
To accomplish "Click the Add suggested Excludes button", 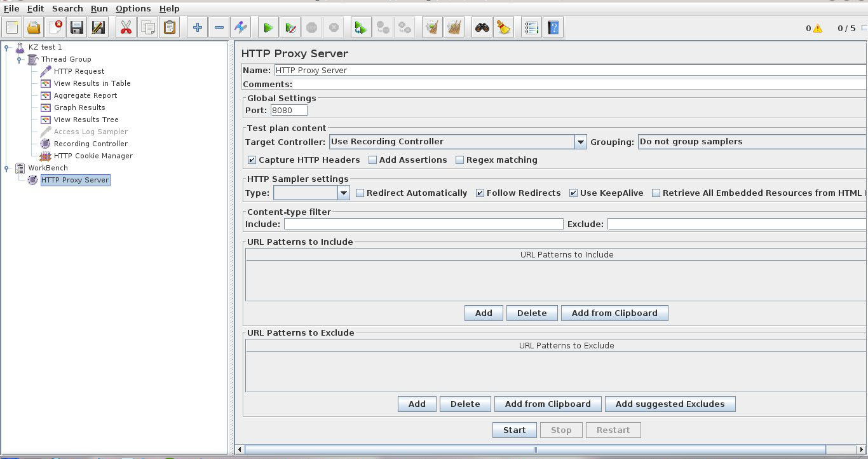I will pos(670,404).
